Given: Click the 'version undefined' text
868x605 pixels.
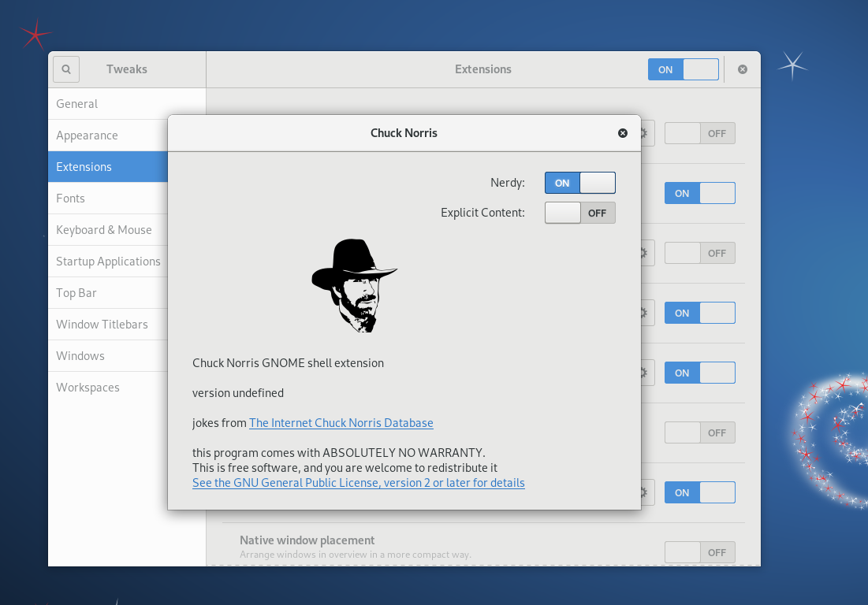Looking at the screenshot, I should tap(238, 393).
